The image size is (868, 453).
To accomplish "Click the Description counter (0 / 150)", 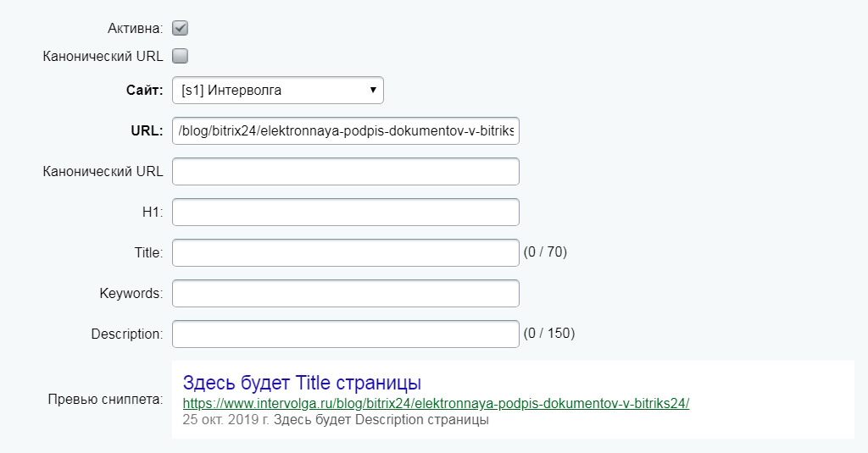I will click(549, 334).
